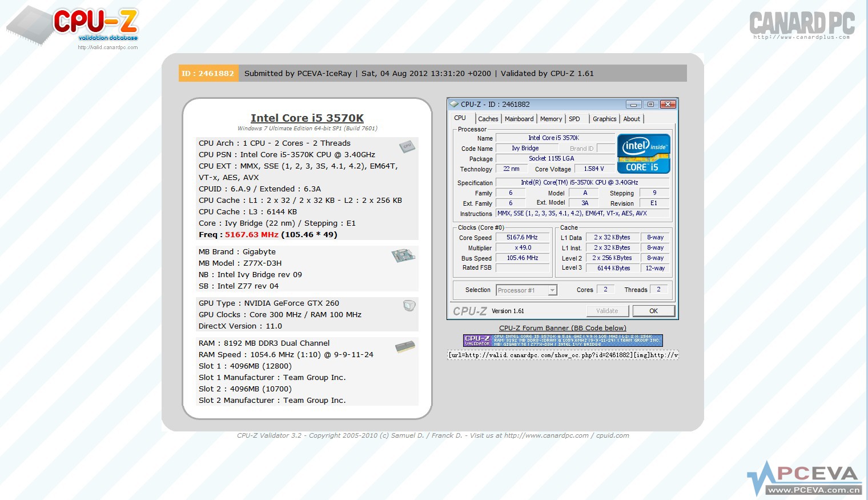Viewport: 868px width, 500px height.
Task: Click the CPU chip icon beside CPU Arch
Action: click(x=407, y=146)
